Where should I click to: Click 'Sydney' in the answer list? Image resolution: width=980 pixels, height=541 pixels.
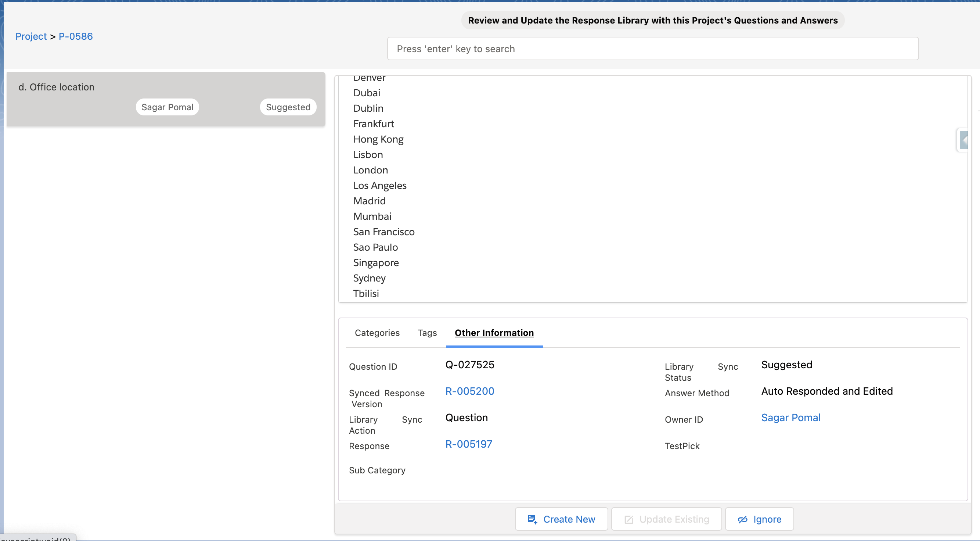370,278
